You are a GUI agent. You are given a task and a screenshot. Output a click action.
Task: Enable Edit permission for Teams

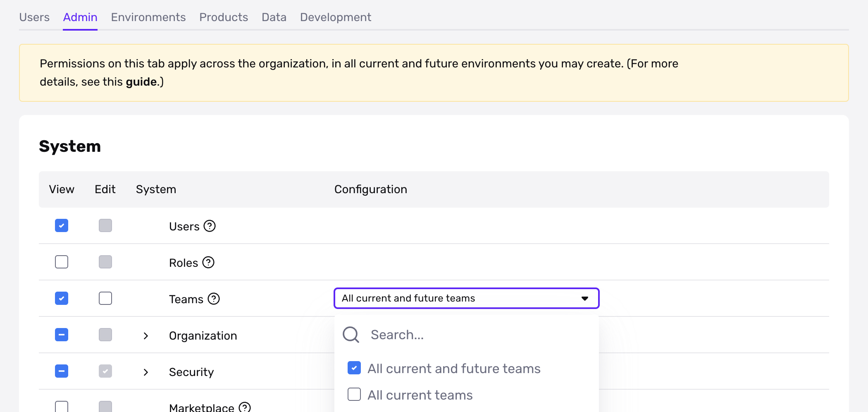pos(105,299)
